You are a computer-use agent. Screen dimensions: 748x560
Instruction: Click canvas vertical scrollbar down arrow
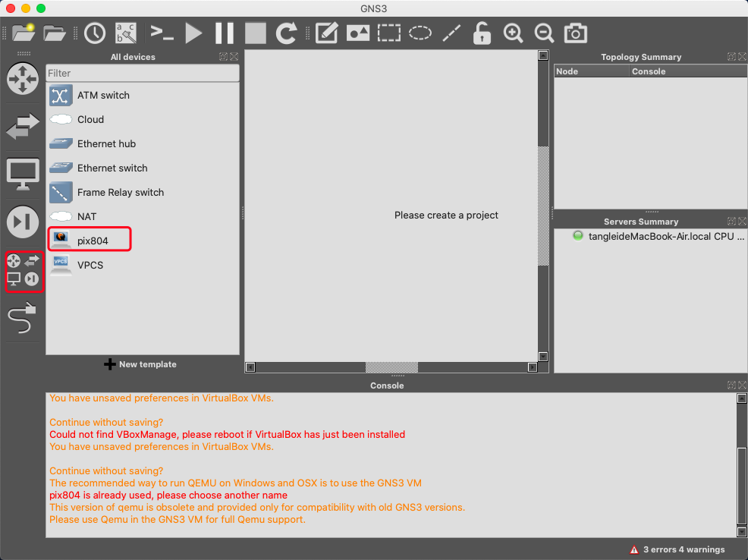543,357
